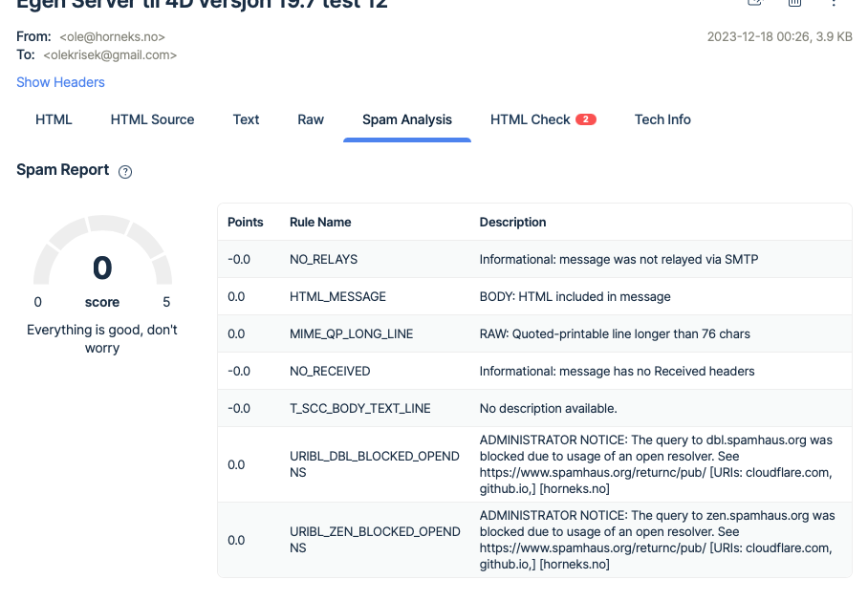
Task: Select the Spam Analysis tab
Action: (406, 119)
